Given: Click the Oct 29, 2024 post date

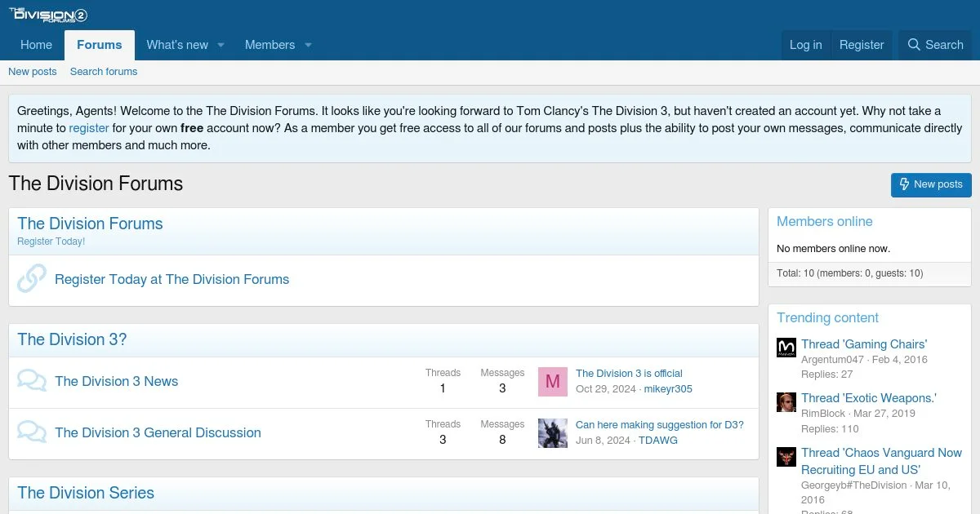Looking at the screenshot, I should click(605, 389).
